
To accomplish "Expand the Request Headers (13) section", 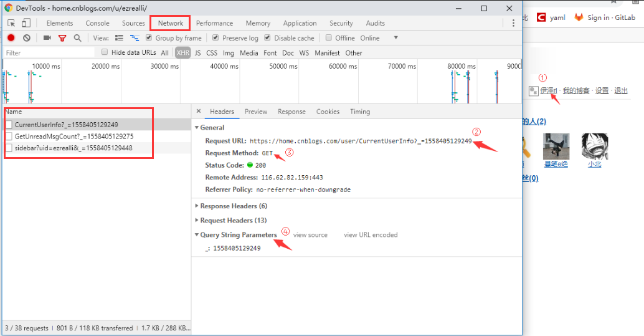I will (232, 220).
